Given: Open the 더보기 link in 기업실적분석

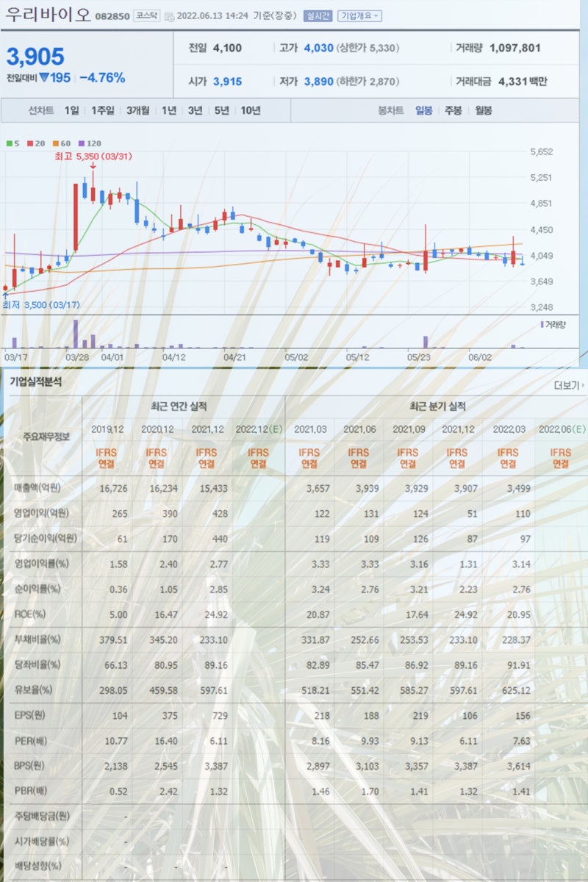Looking at the screenshot, I should coord(569,384).
